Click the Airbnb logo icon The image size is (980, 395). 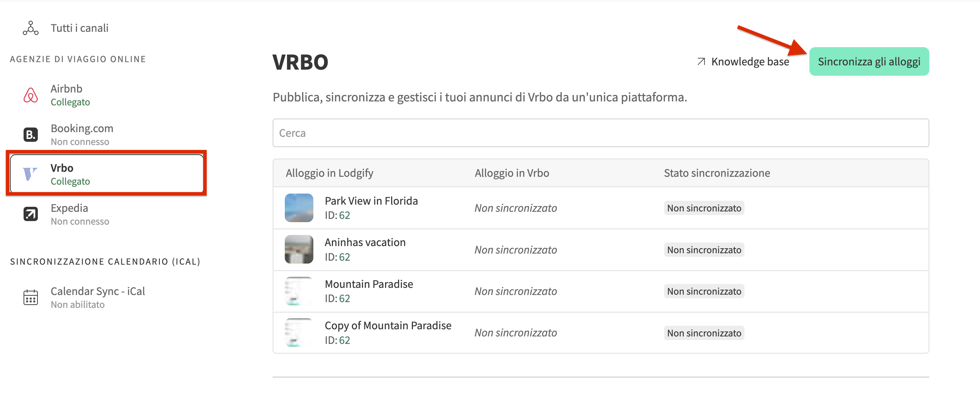[30, 95]
